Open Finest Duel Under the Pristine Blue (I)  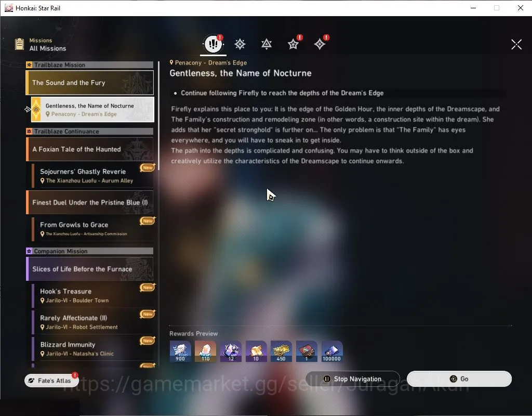pos(89,202)
